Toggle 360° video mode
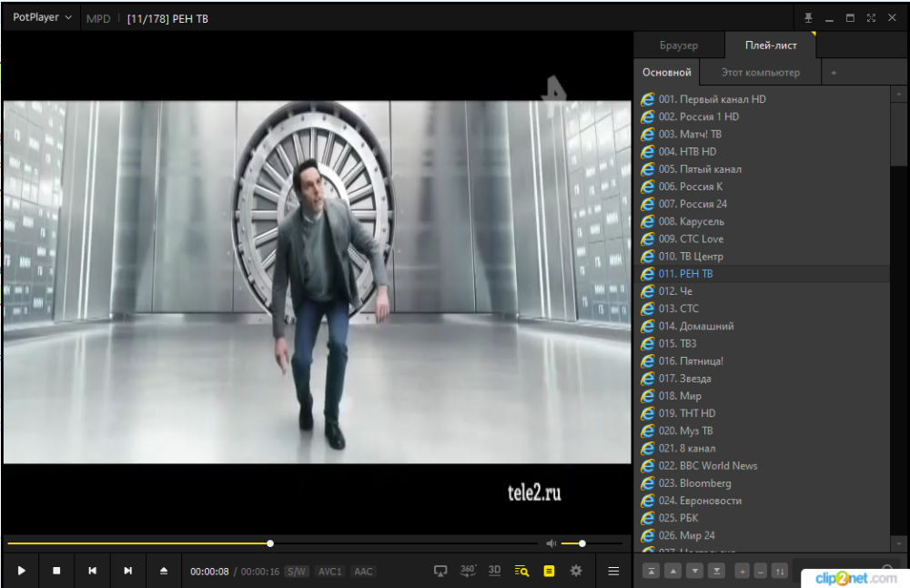 (468, 571)
